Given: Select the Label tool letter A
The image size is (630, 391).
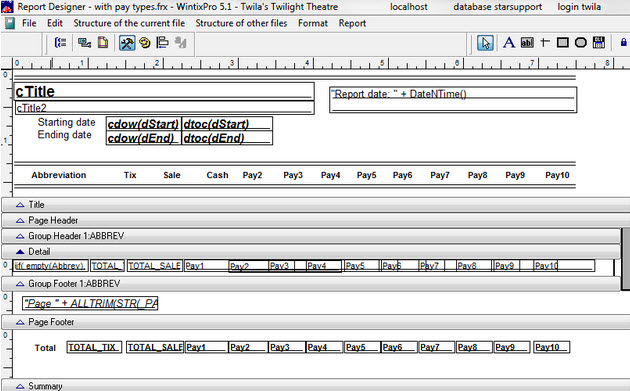Looking at the screenshot, I should click(x=509, y=43).
